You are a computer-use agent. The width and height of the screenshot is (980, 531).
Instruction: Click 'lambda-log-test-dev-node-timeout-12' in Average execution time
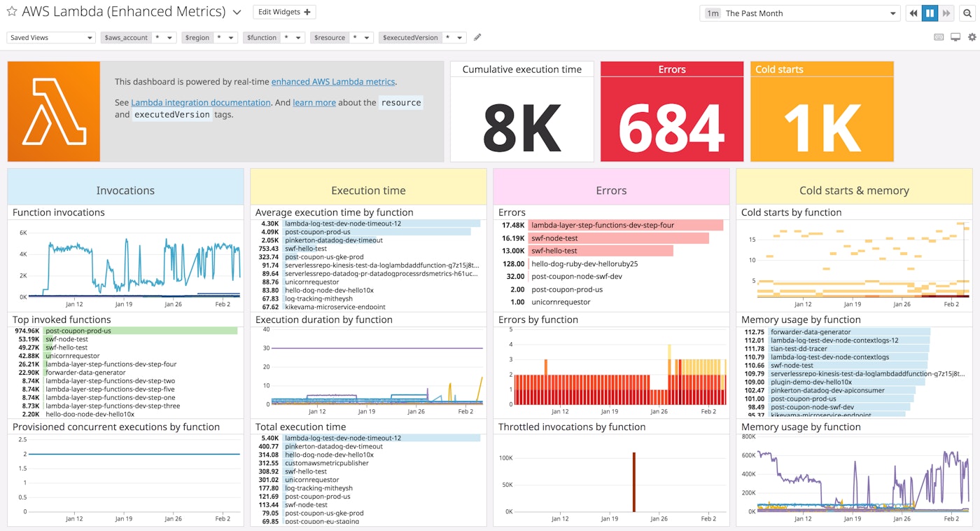coord(343,223)
